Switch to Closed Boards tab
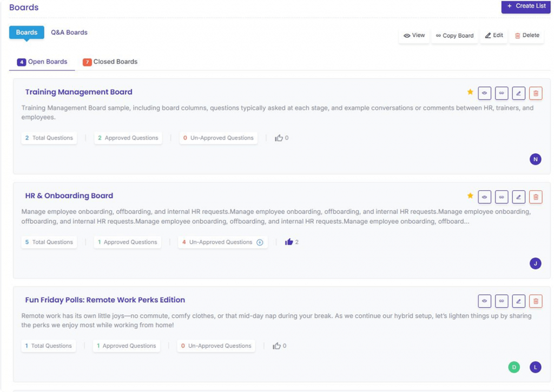The height and width of the screenshot is (392, 554). (110, 62)
